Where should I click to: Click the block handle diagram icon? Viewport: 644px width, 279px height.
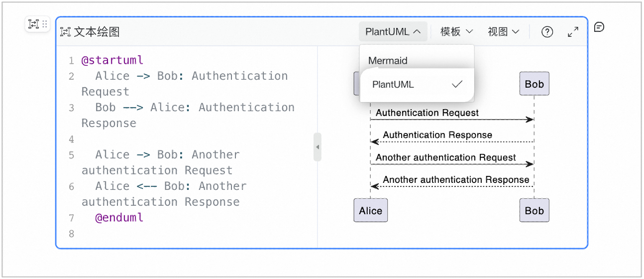tap(33, 23)
